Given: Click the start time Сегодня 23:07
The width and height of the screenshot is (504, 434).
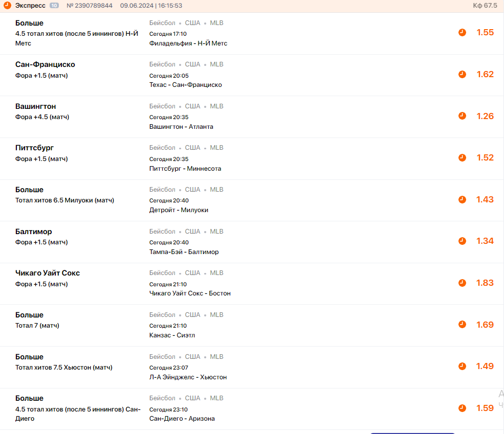Looking at the screenshot, I should [x=169, y=368].
